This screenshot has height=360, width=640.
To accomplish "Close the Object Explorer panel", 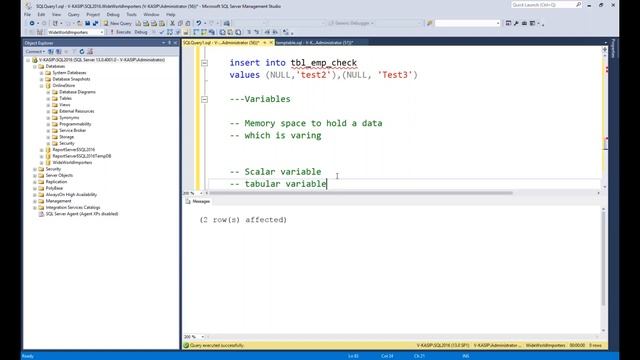I will tap(176, 43).
